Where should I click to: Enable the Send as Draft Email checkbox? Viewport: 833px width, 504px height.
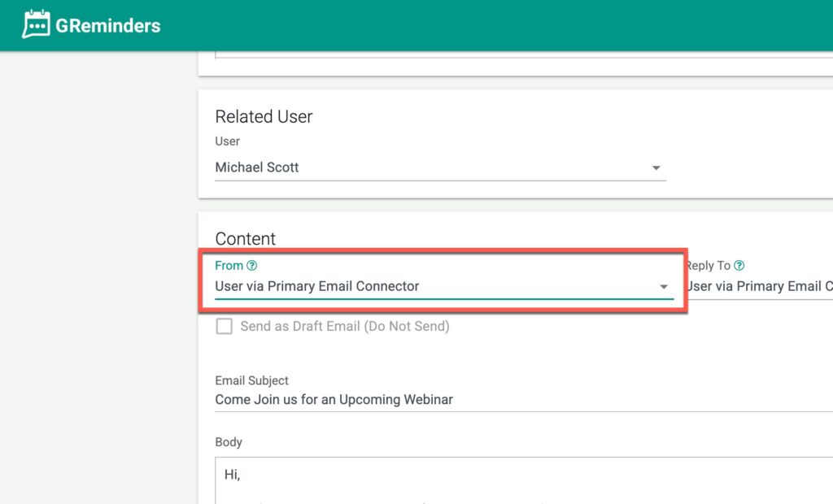(x=224, y=327)
